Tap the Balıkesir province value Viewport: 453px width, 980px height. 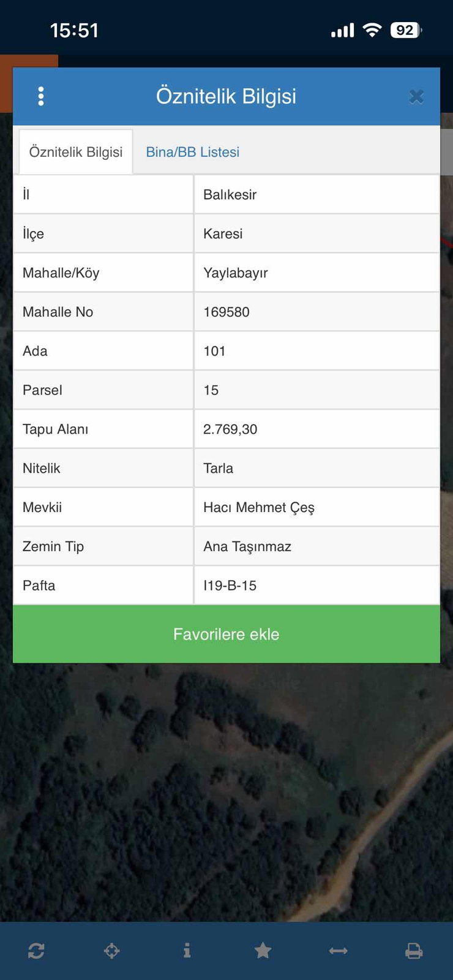pos(230,195)
